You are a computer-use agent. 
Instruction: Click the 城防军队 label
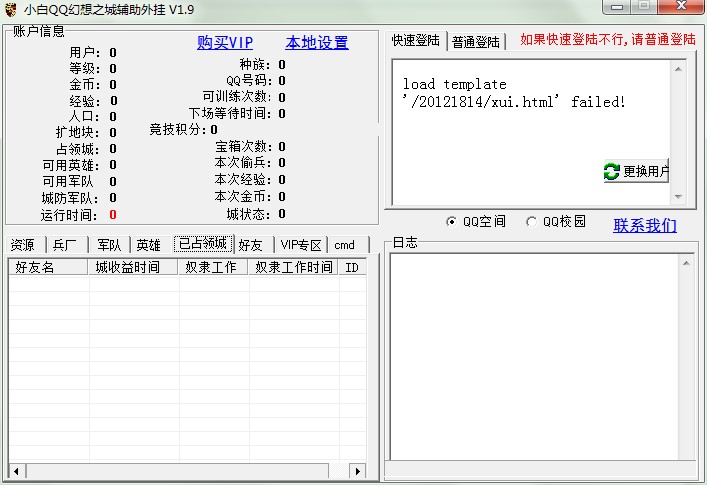[x=70, y=198]
